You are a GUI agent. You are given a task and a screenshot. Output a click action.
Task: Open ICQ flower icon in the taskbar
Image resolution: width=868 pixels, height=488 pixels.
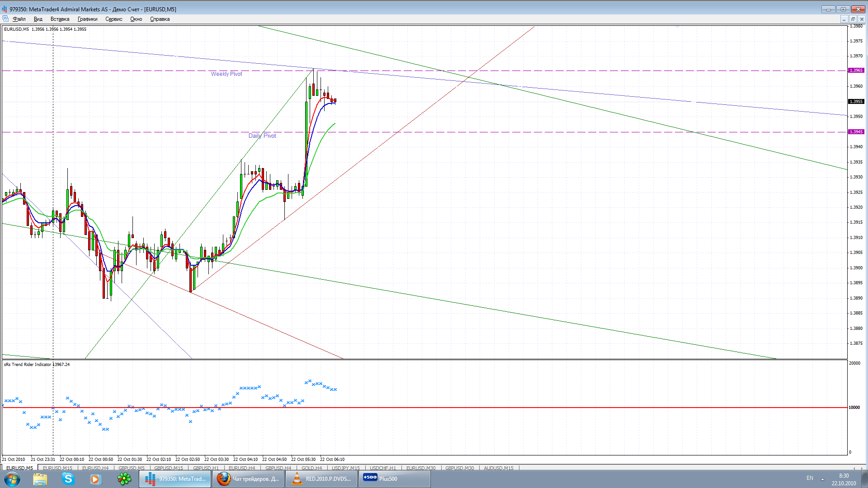point(124,479)
